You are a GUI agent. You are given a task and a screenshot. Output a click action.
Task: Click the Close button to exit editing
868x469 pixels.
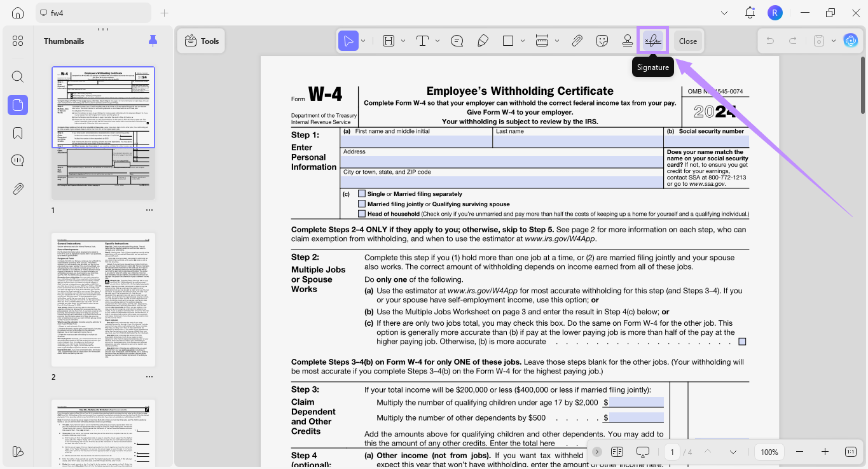pyautogui.click(x=687, y=40)
